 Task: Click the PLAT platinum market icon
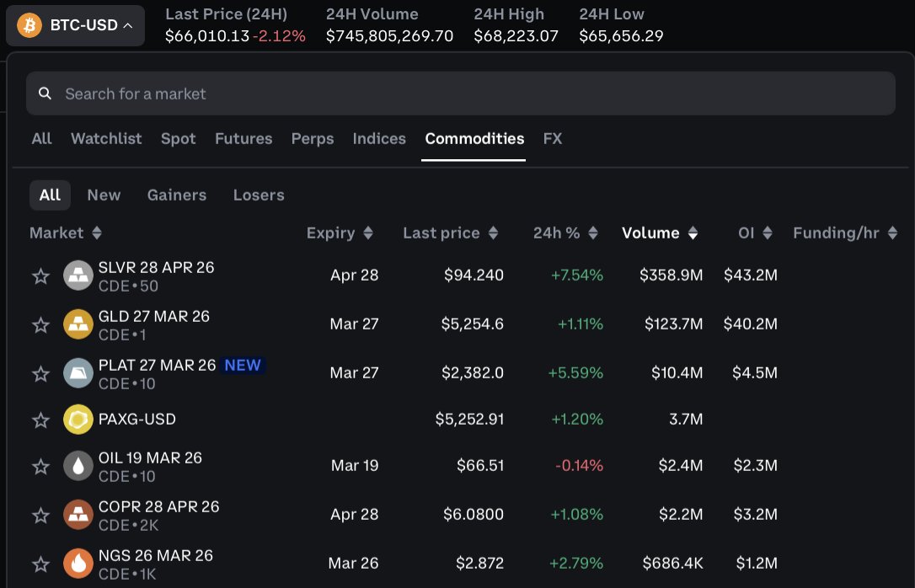[78, 373]
